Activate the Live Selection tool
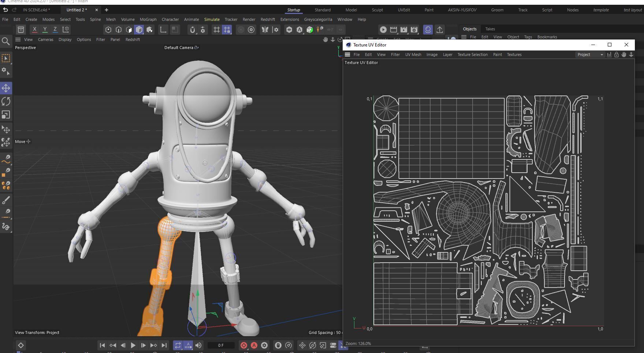 (x=6, y=59)
